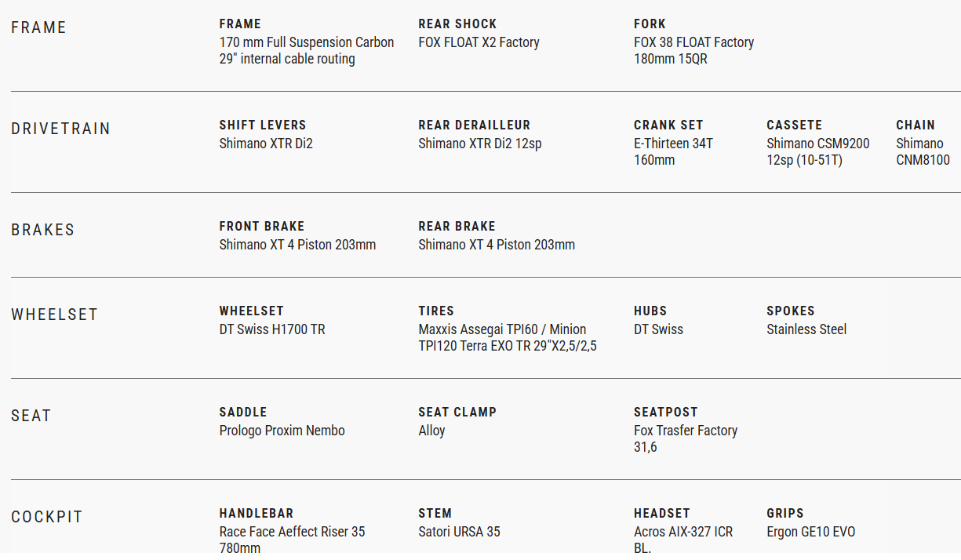The height and width of the screenshot is (560, 961).
Task: Click the CHAIN spec label
Action: coord(915,125)
